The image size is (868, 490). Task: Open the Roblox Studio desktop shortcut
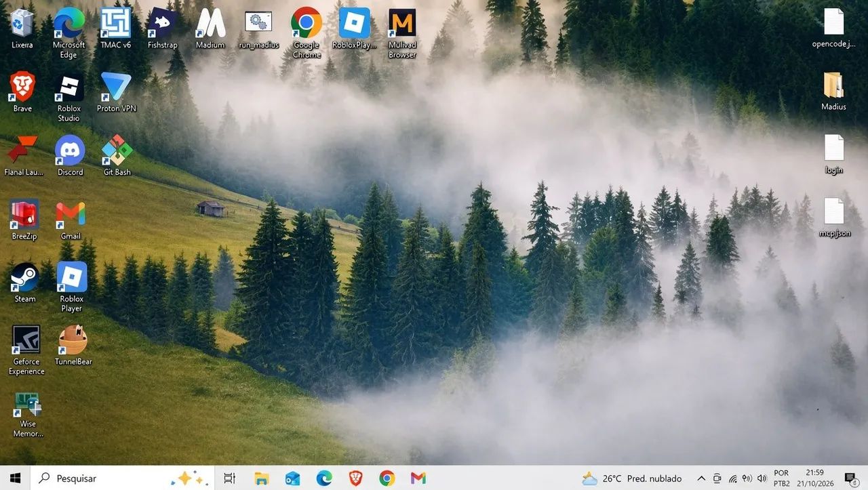(68, 97)
